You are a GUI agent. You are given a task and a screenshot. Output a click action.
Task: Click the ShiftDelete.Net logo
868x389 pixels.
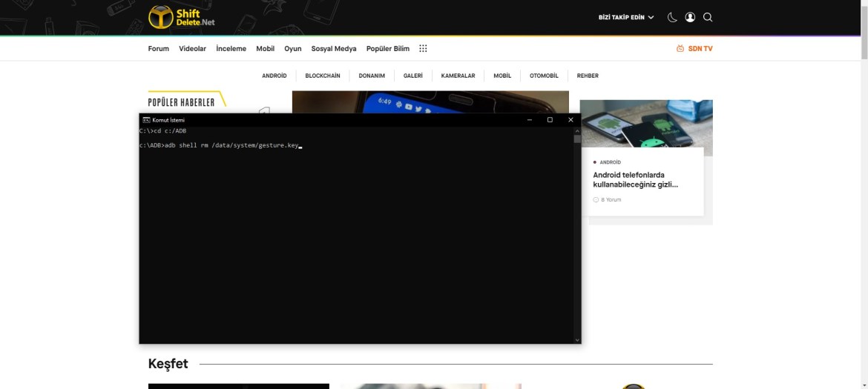(182, 17)
